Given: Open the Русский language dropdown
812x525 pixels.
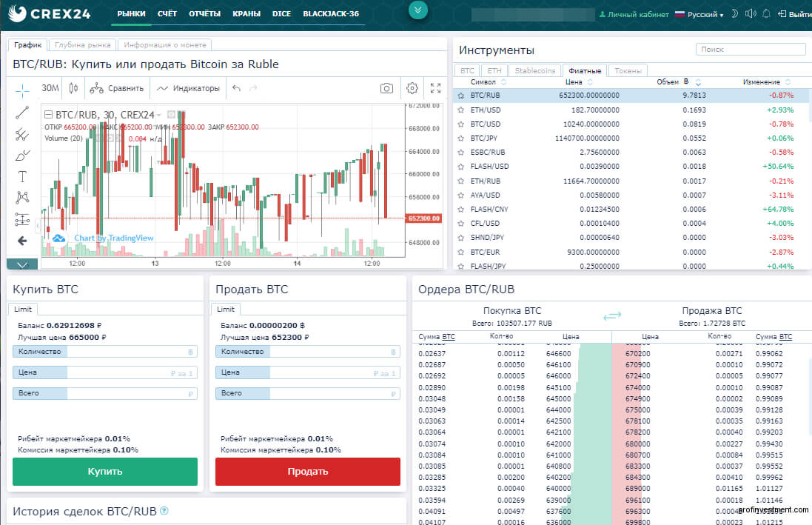Looking at the screenshot, I should [699, 15].
